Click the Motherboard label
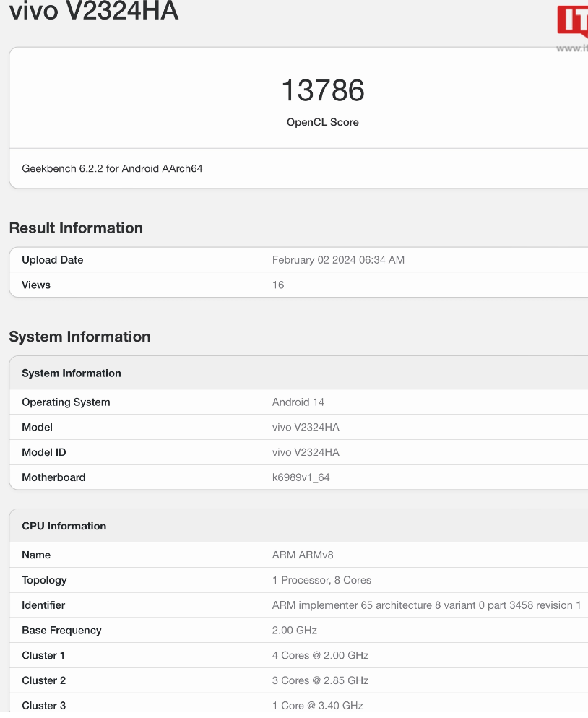Image resolution: width=588 pixels, height=718 pixels. point(53,477)
